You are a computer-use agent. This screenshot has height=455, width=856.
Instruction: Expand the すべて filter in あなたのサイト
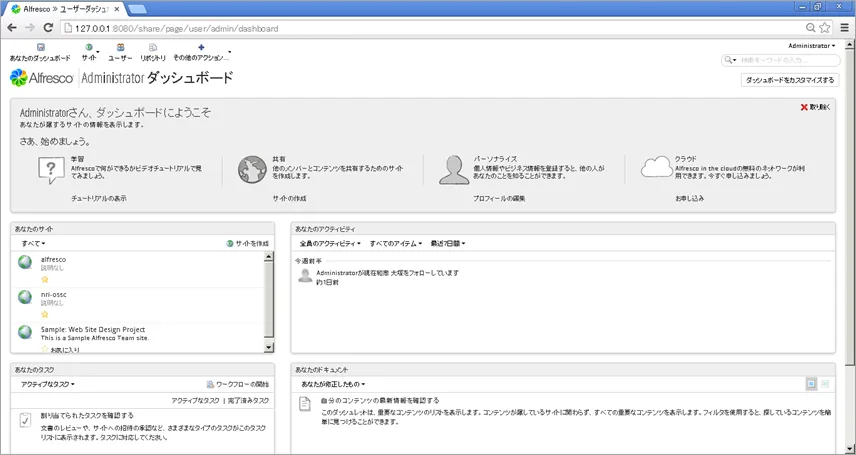click(x=33, y=243)
